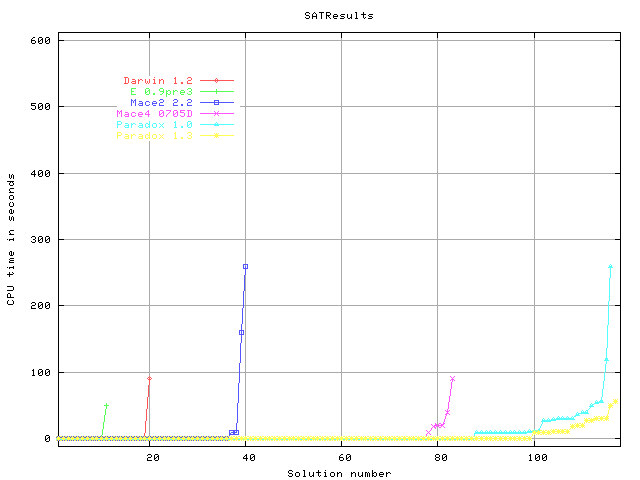Click the red Darwin diamond peak data point
The image size is (640, 480).
tap(149, 379)
